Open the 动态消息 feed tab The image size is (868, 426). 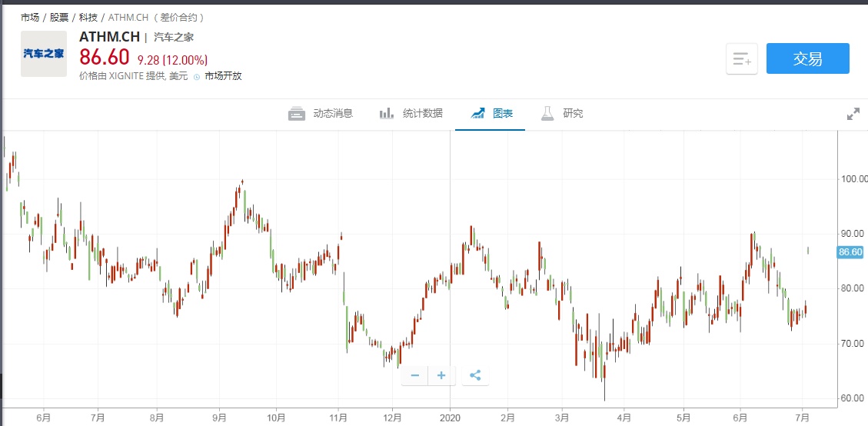point(321,114)
